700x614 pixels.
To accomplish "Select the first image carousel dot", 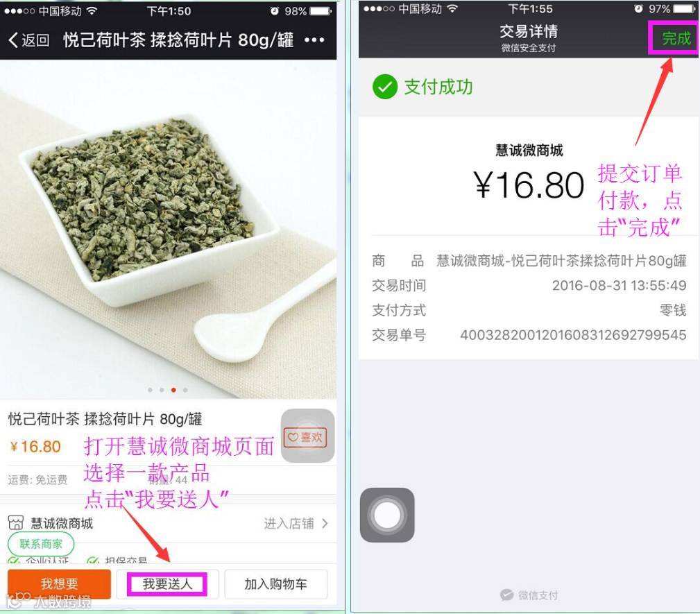I will 150,390.
